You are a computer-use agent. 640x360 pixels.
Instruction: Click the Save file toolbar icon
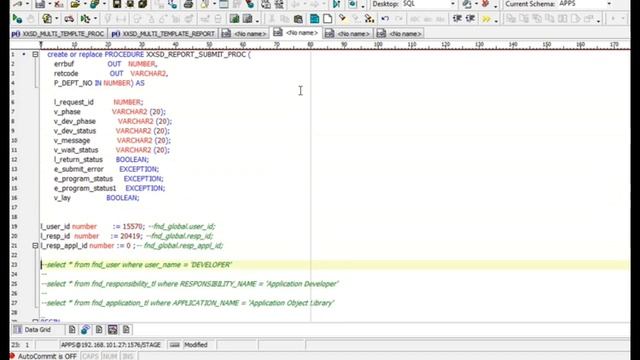(x=40, y=4)
